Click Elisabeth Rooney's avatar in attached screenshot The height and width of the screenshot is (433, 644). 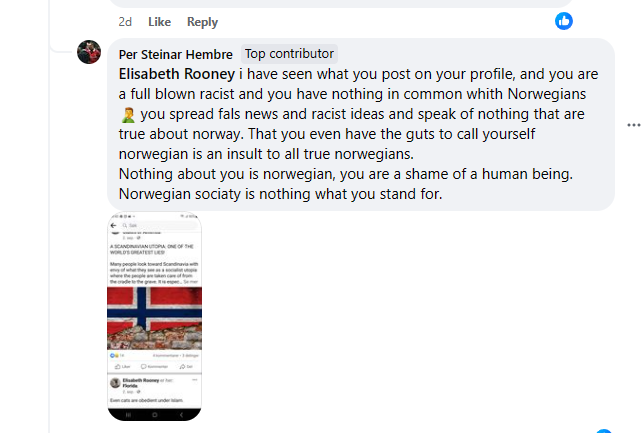[116, 383]
